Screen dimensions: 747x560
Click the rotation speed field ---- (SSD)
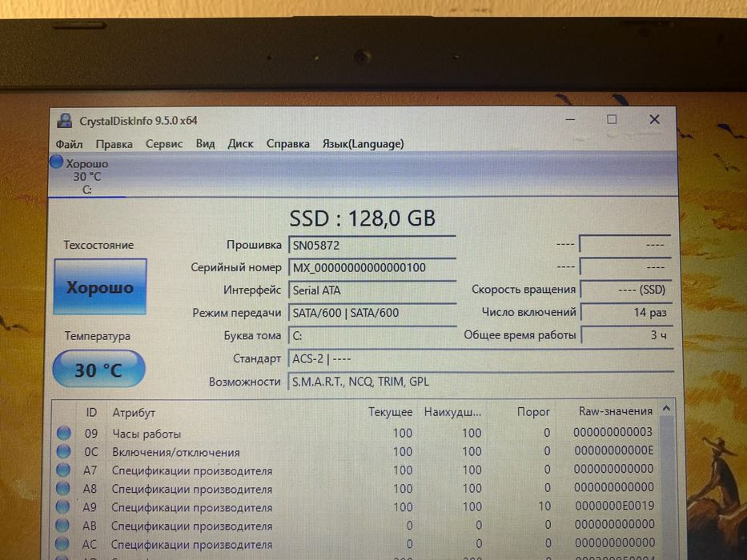click(625, 290)
